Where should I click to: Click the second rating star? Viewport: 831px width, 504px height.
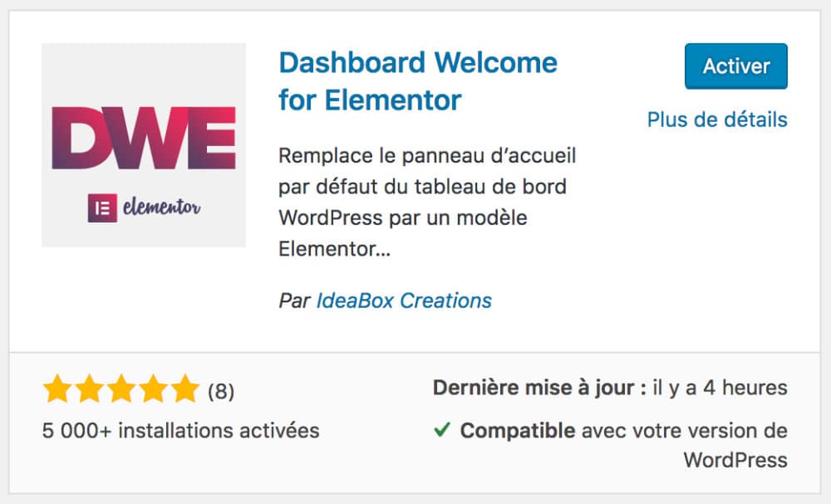(89, 388)
